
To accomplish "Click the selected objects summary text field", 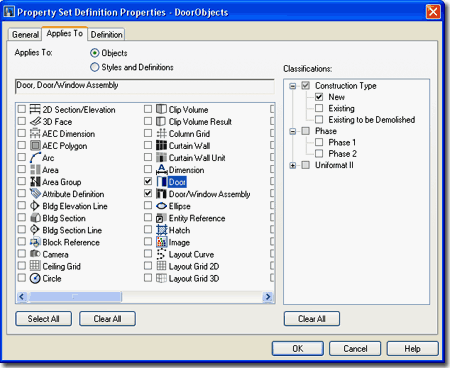I will [145, 86].
